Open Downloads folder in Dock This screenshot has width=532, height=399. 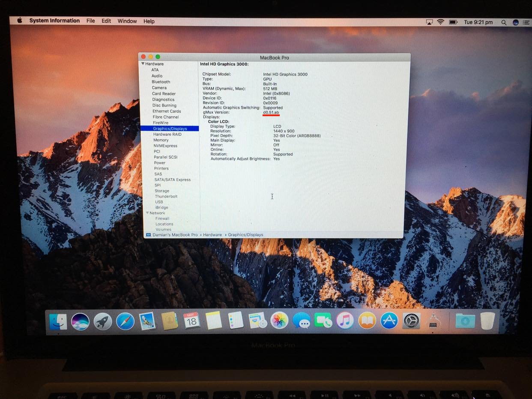(465, 321)
